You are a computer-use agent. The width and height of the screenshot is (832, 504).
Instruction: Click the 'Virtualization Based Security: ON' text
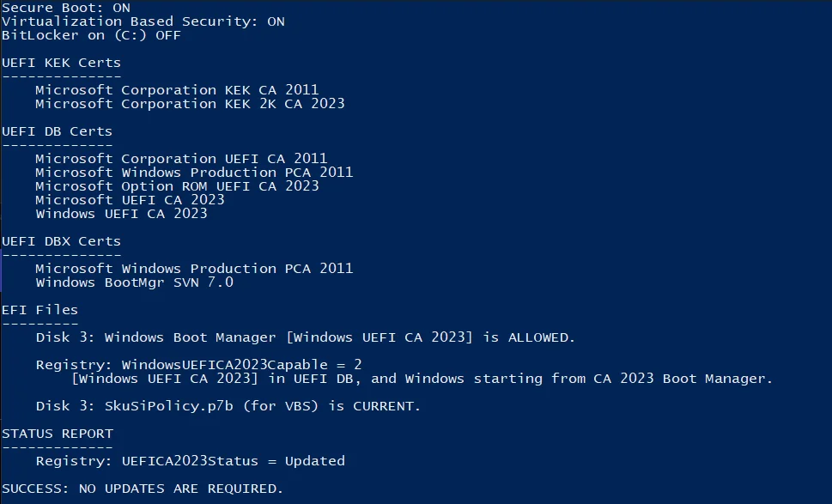click(143, 21)
